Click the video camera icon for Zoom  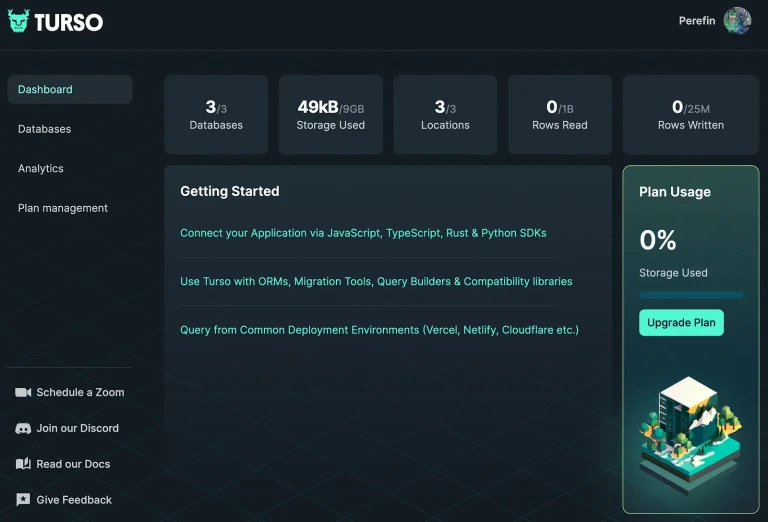click(23, 392)
